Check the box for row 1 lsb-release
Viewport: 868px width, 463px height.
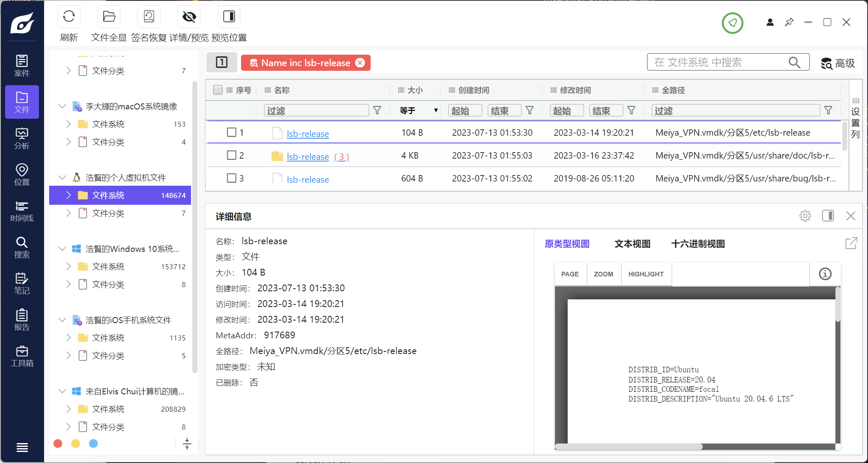click(x=231, y=132)
